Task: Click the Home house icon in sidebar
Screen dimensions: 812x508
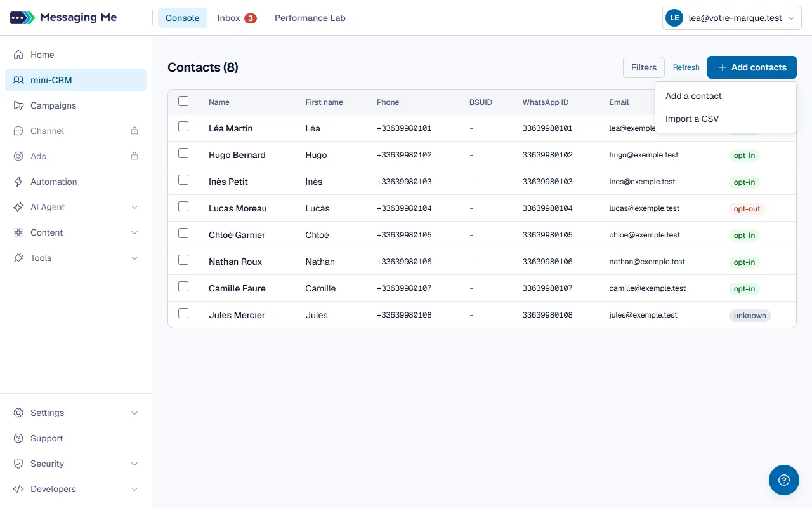Action: [x=18, y=55]
